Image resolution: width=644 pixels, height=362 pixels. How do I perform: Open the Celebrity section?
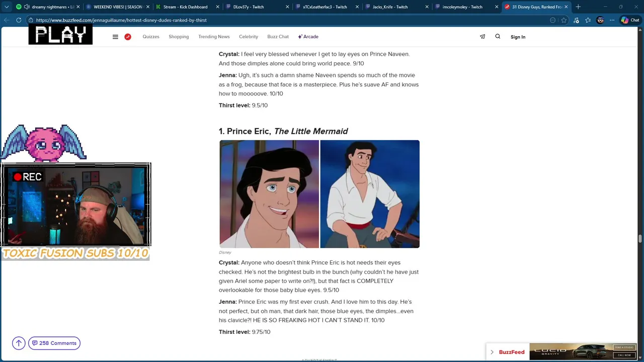tap(249, 37)
